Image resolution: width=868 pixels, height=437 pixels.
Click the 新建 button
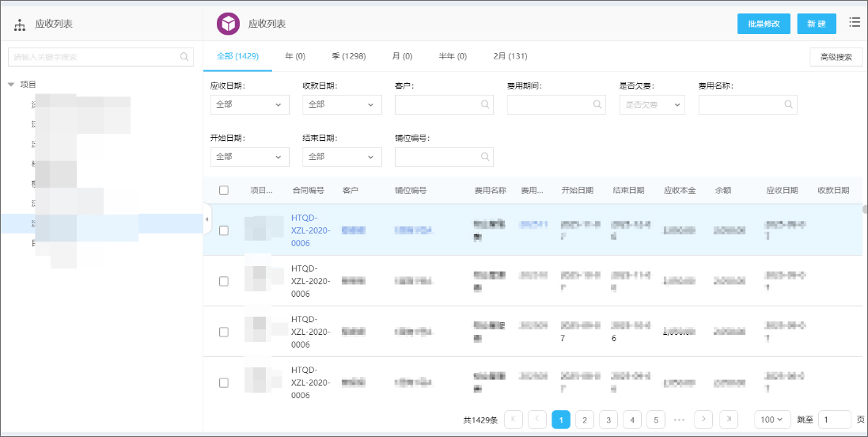[x=817, y=24]
